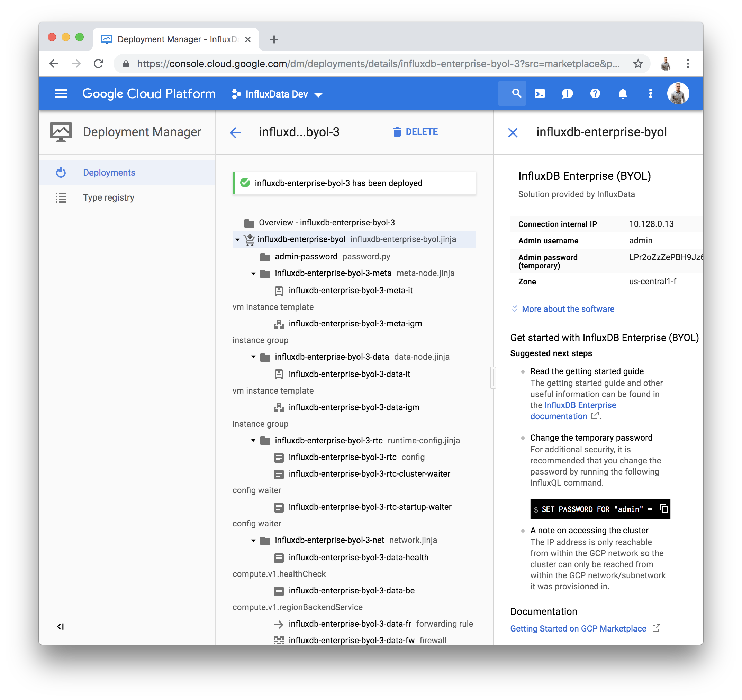Viewport: 742px width, 700px height.
Task: Go back with browser back arrow
Action: [x=54, y=64]
